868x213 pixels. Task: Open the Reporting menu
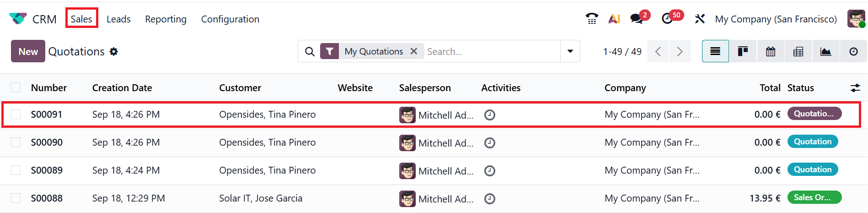[166, 19]
